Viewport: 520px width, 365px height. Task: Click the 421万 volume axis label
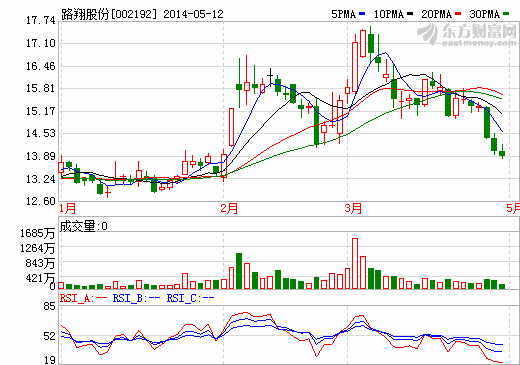(x=40, y=278)
